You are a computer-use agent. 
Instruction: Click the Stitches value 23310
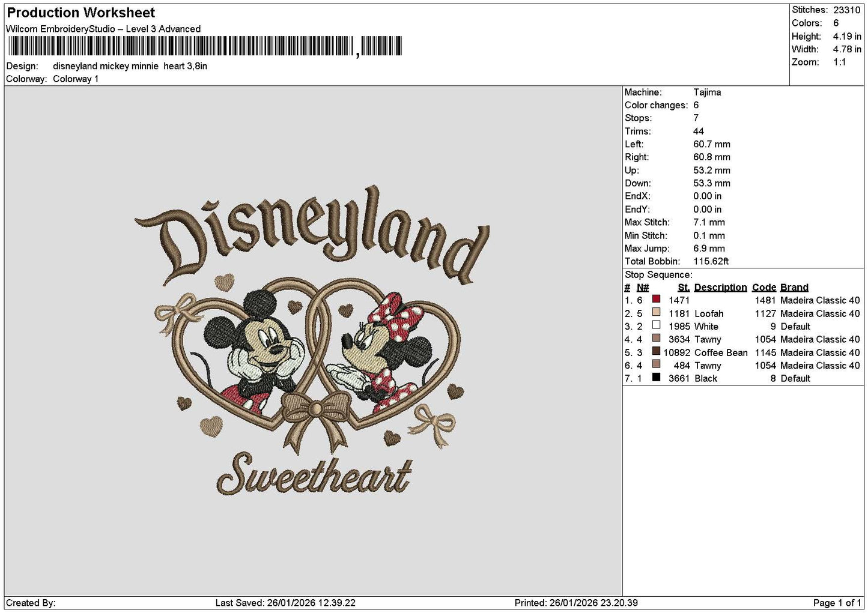coord(846,10)
